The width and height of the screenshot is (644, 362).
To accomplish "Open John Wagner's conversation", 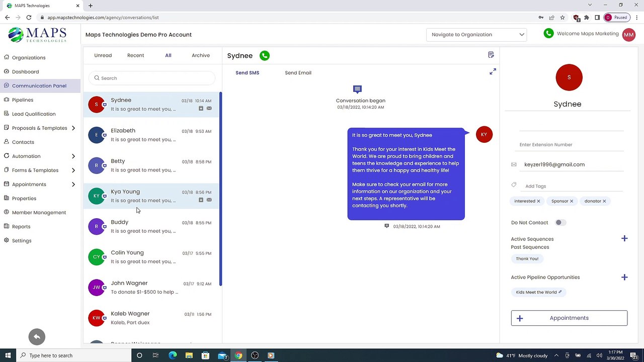I will click(x=151, y=288).
